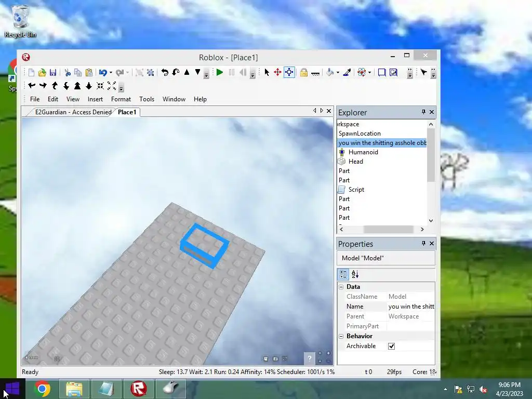Save the place with floppy icon
The width and height of the screenshot is (532, 399).
(x=53, y=72)
